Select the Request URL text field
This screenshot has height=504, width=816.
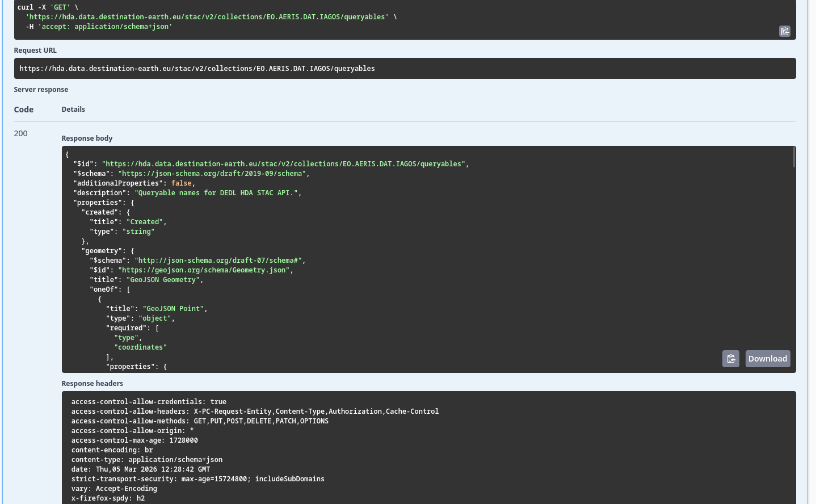click(x=197, y=68)
